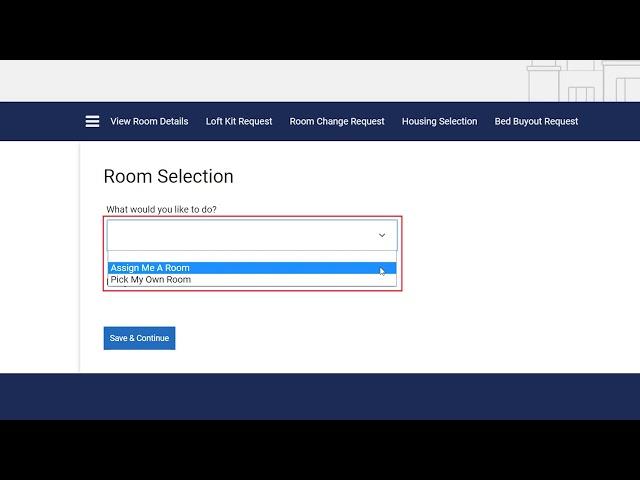The width and height of the screenshot is (640, 480).
Task: Click the gray header banner area
Action: pos(250,80)
